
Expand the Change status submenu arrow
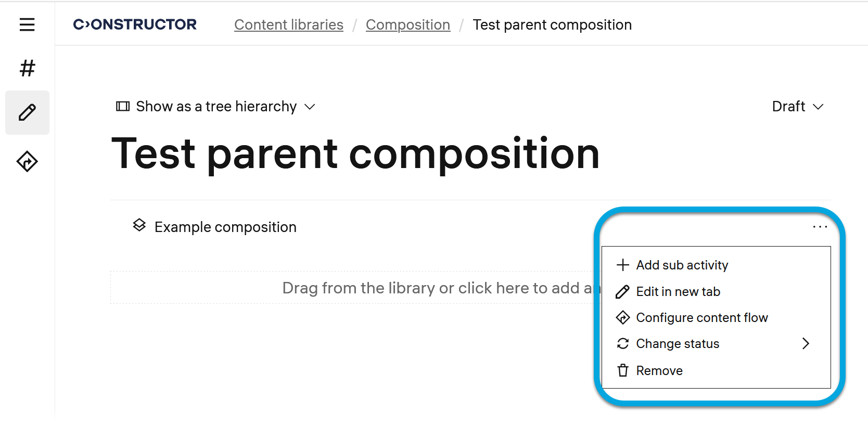806,343
